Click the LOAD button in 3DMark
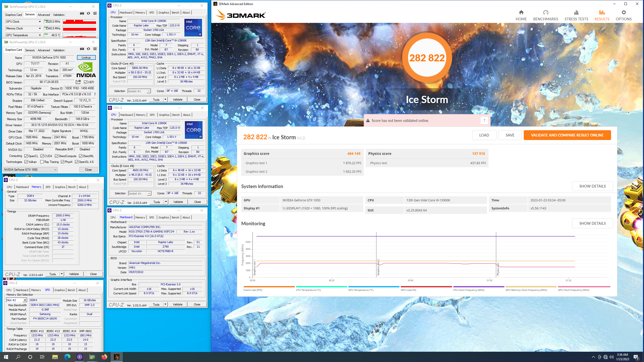Screen dimensions: 644x362 (484, 135)
